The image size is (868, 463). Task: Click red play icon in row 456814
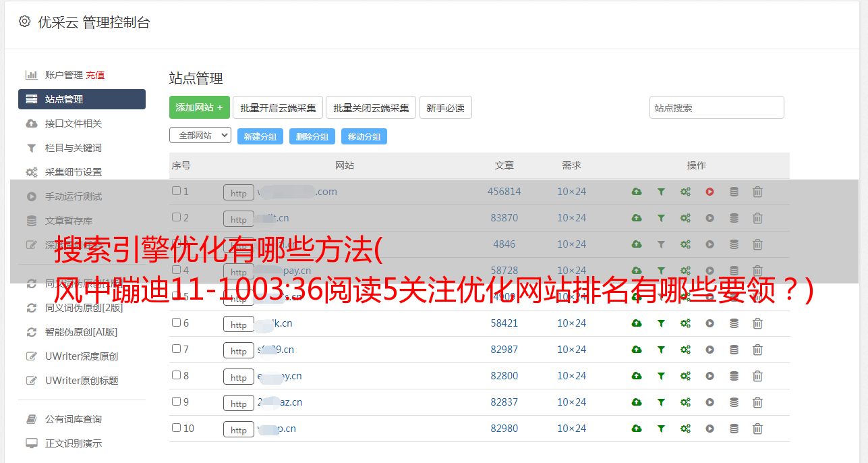710,192
